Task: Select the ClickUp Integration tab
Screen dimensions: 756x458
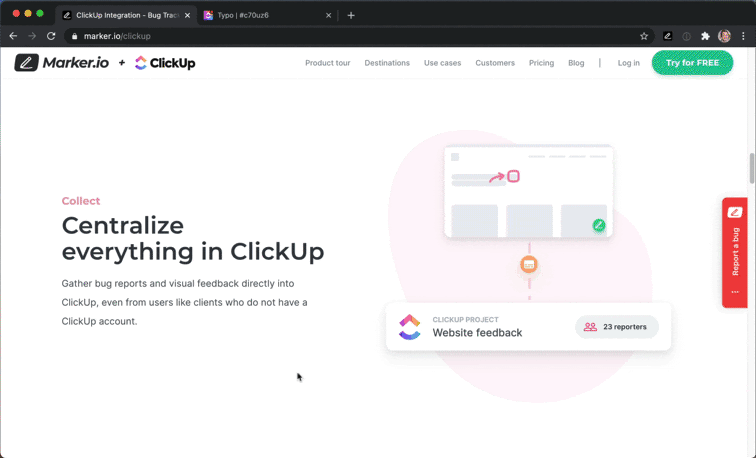Action: (126, 15)
